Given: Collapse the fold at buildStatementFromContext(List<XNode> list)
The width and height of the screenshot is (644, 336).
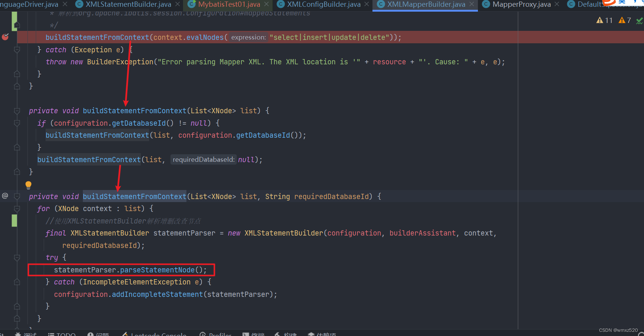Looking at the screenshot, I should pyautogui.click(x=17, y=111).
